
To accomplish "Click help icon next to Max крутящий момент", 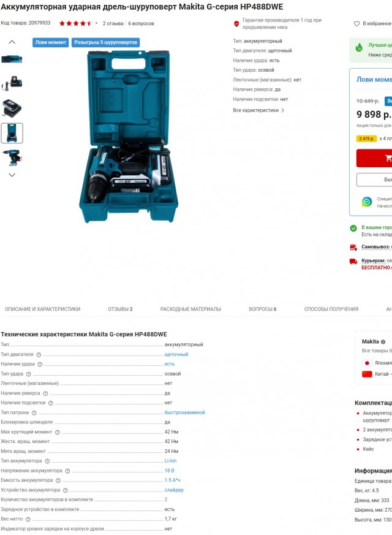I will click(x=58, y=432).
